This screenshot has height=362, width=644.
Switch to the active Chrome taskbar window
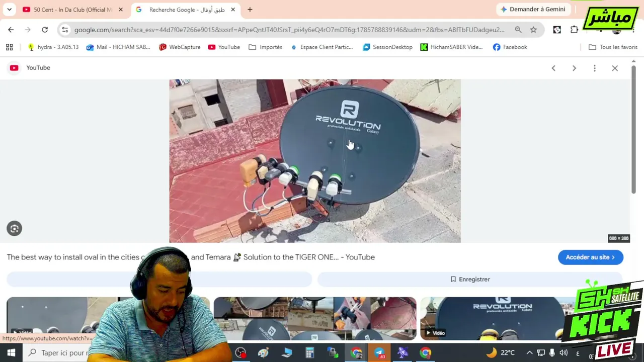[x=356, y=353]
